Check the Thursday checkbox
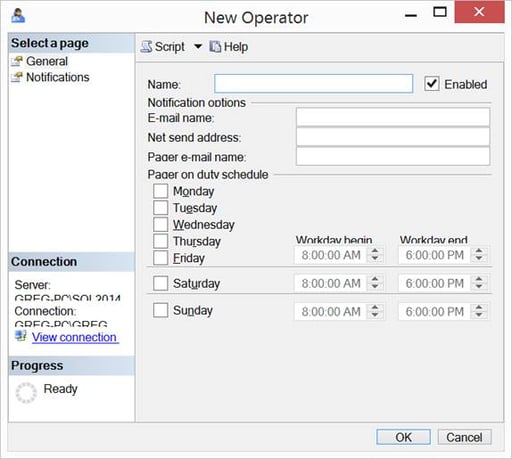This screenshot has height=459, width=512. tap(160, 241)
